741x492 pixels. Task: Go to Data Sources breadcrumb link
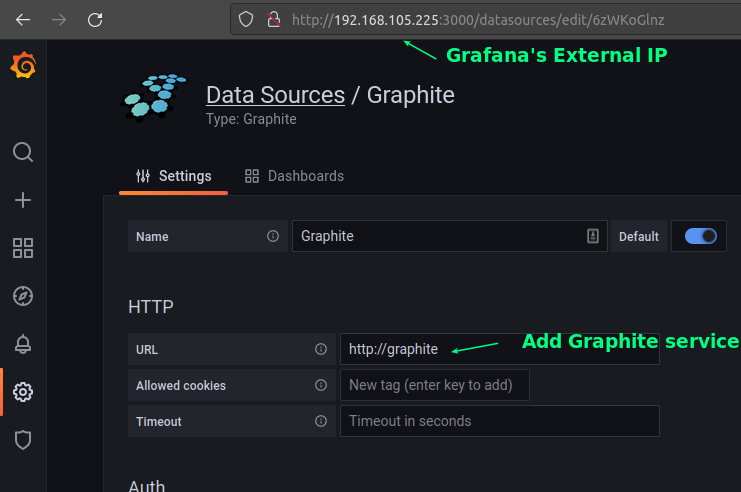[276, 95]
